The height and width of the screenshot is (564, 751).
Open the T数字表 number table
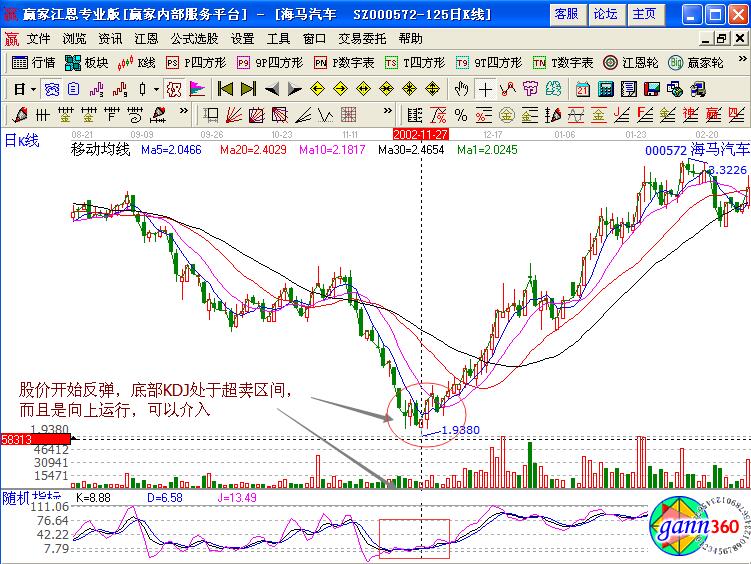point(562,62)
